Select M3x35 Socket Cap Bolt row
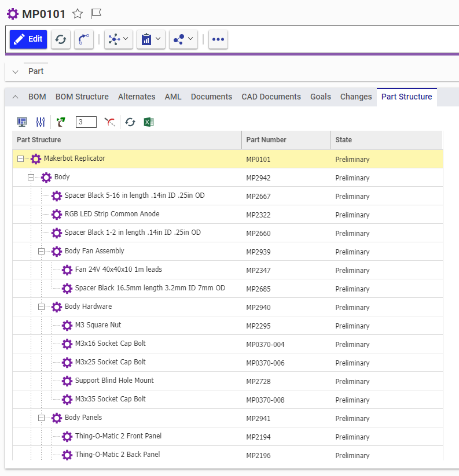 pyautogui.click(x=227, y=400)
